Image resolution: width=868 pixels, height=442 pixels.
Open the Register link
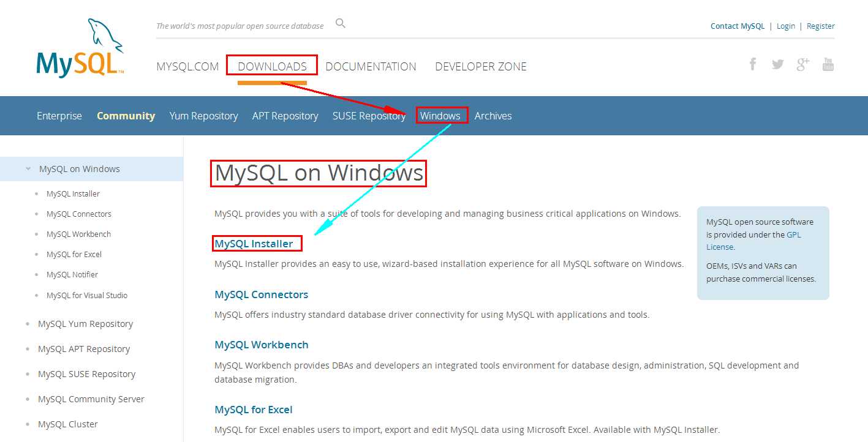[x=821, y=26]
